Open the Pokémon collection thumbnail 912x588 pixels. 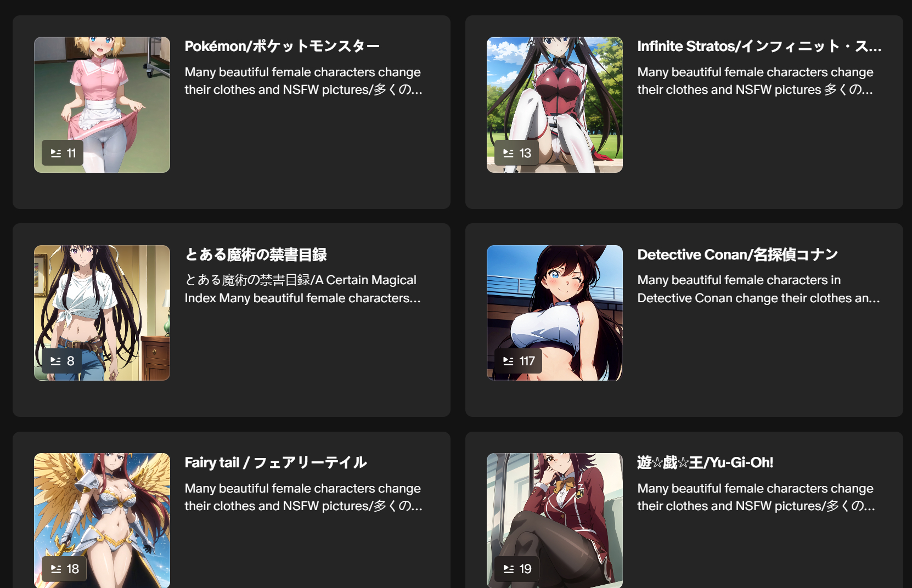[102, 105]
